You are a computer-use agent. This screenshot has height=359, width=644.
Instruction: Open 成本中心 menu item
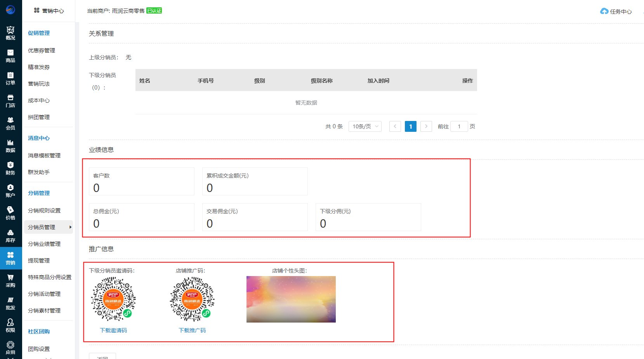39,100
